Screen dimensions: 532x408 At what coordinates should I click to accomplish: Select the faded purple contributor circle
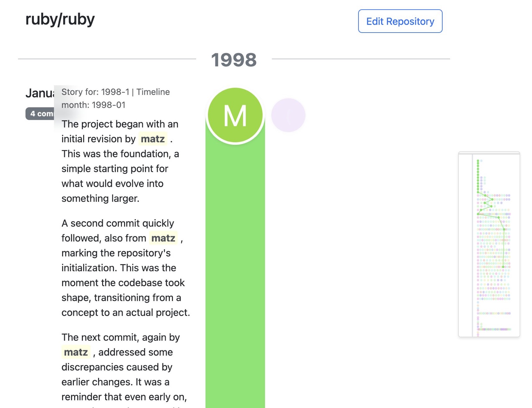point(288,115)
